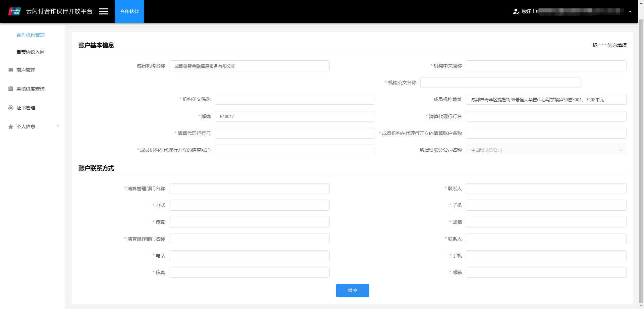This screenshot has height=309, width=644.
Task: Click the 证书管理 badge icon
Action: (x=11, y=108)
